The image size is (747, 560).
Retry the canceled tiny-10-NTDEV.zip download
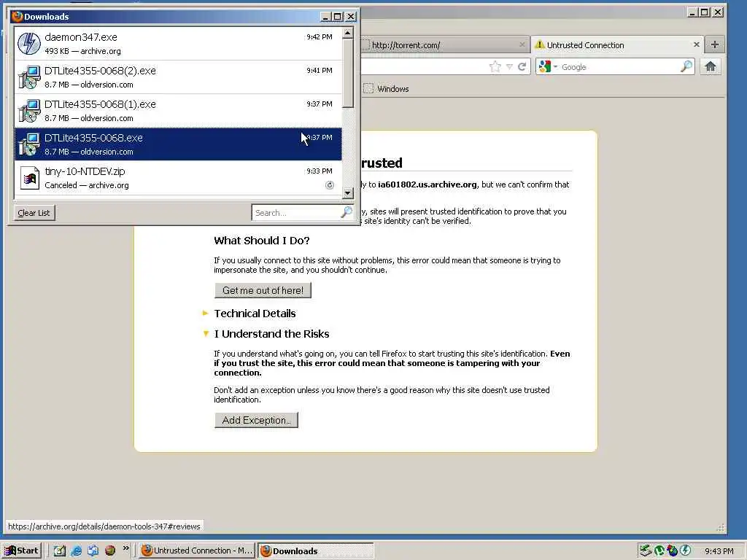coord(329,185)
